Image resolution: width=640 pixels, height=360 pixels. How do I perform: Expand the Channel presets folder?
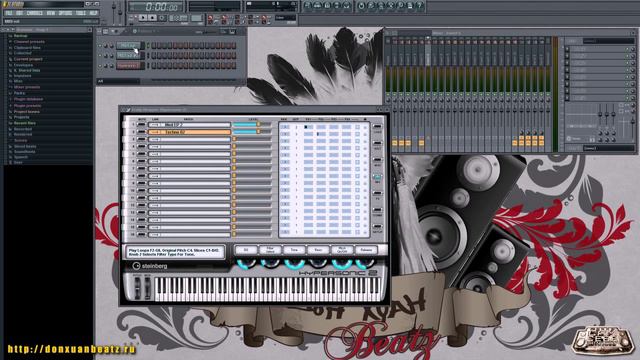click(29, 42)
